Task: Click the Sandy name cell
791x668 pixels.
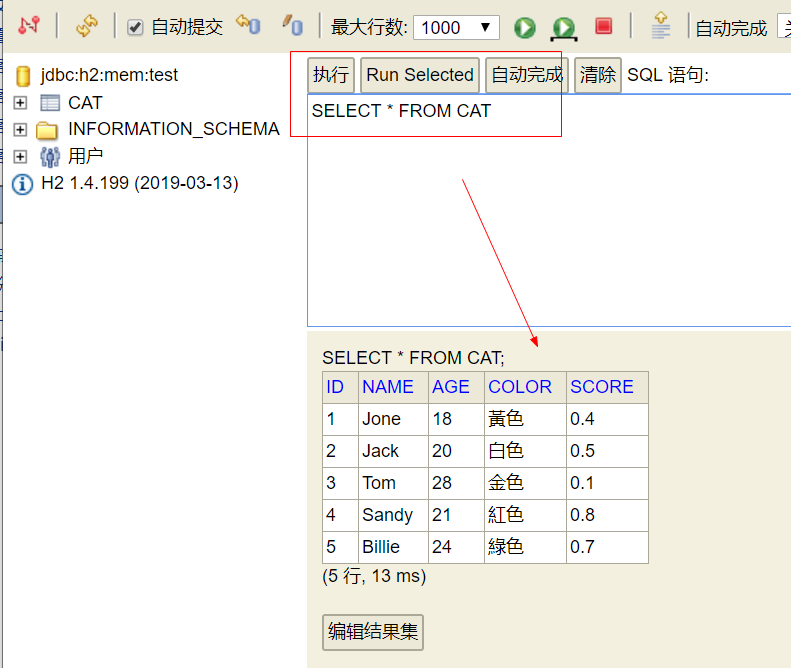Action: click(x=393, y=515)
